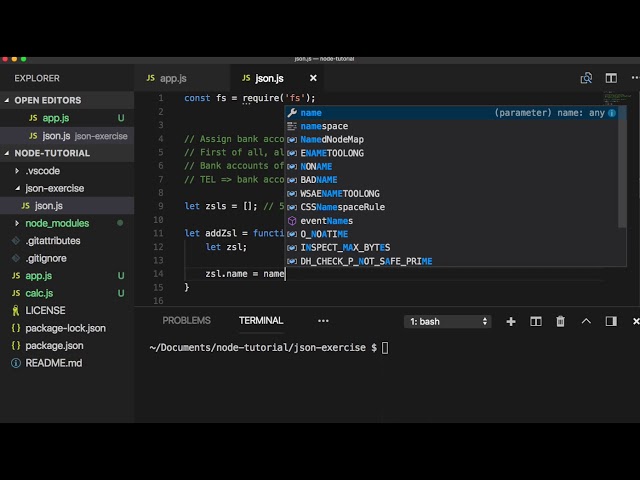Show more panel tabs ellipsis
Viewport: 640px width, 480px height.
click(x=323, y=321)
